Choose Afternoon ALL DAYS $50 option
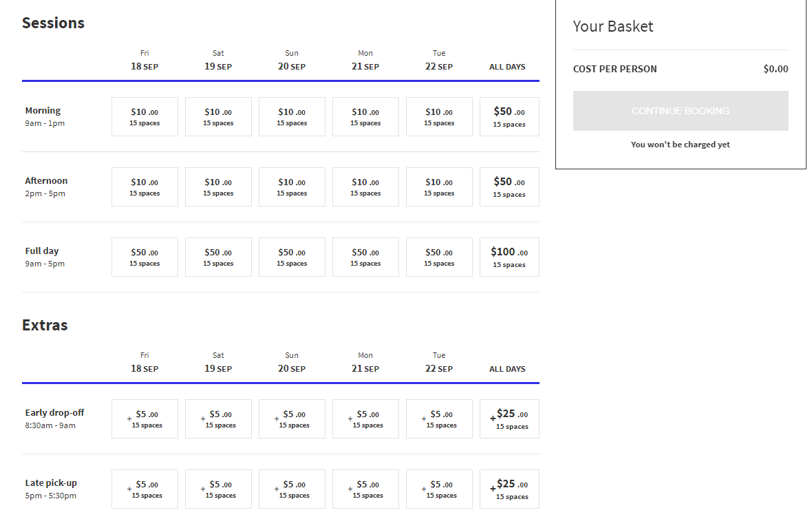This screenshot has height=519, width=812. [x=509, y=187]
